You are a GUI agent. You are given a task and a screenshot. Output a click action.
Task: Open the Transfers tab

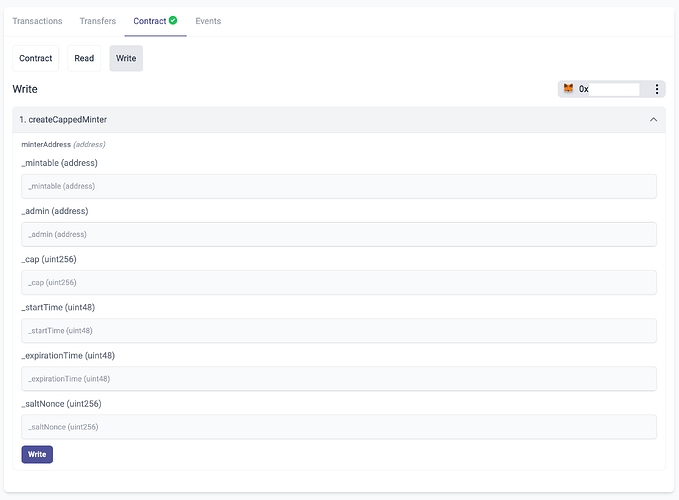tap(98, 21)
